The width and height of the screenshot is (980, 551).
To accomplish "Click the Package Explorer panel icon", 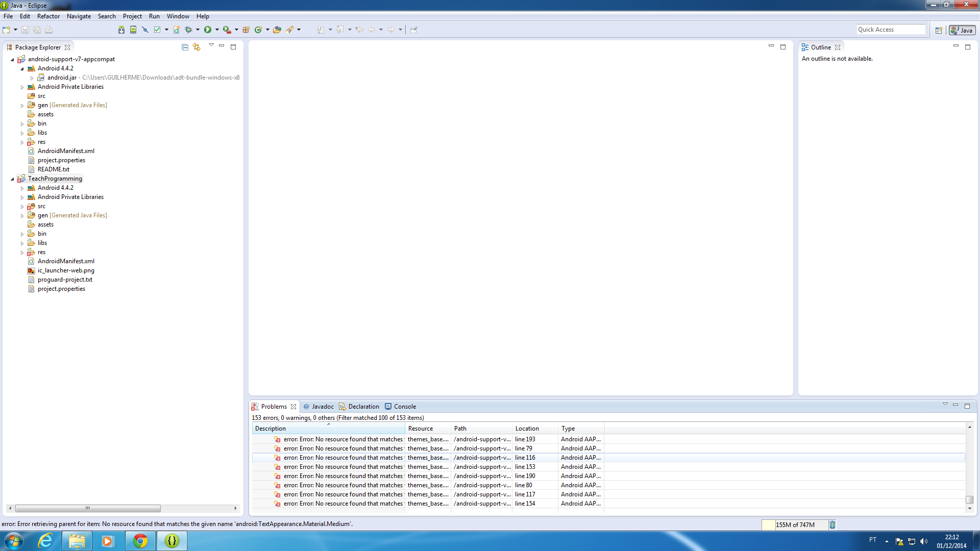I will point(9,47).
